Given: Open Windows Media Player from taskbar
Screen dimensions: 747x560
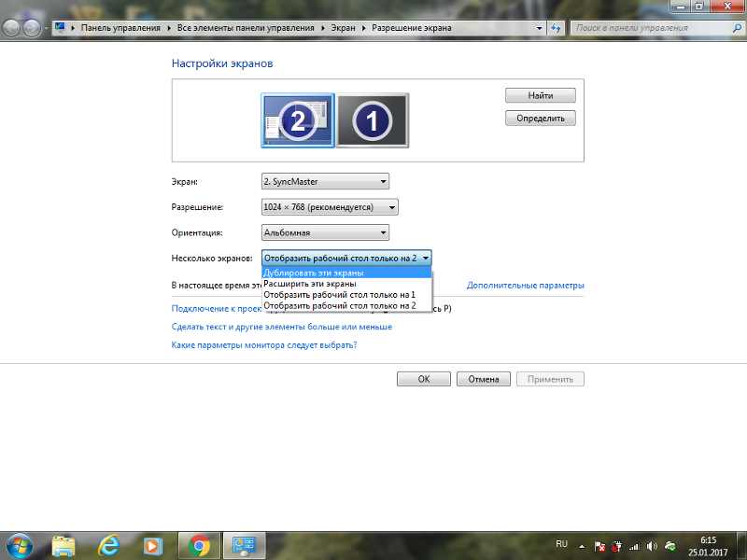Looking at the screenshot, I should coord(153,546).
